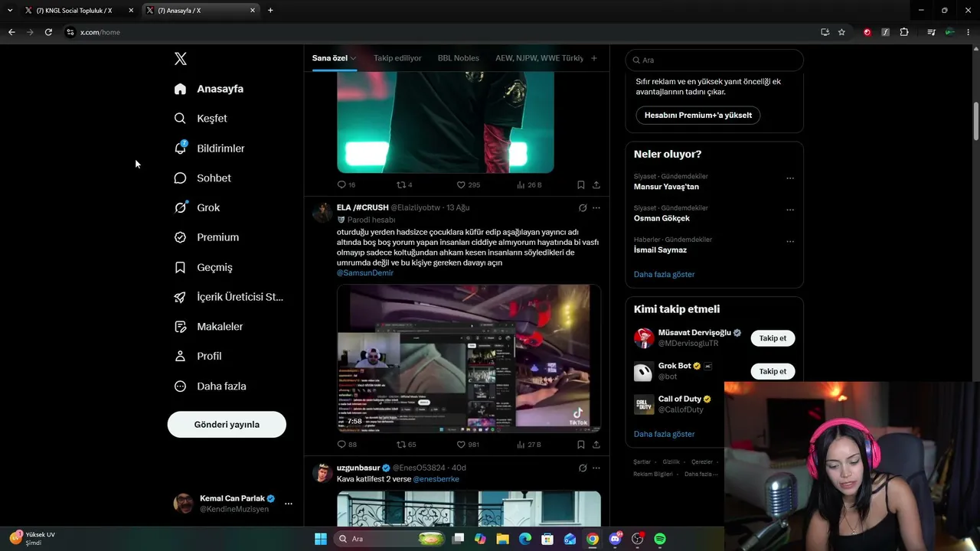This screenshot has width=980, height=551.
Task: Open more options for Osman Gökçek trend
Action: [790, 210]
